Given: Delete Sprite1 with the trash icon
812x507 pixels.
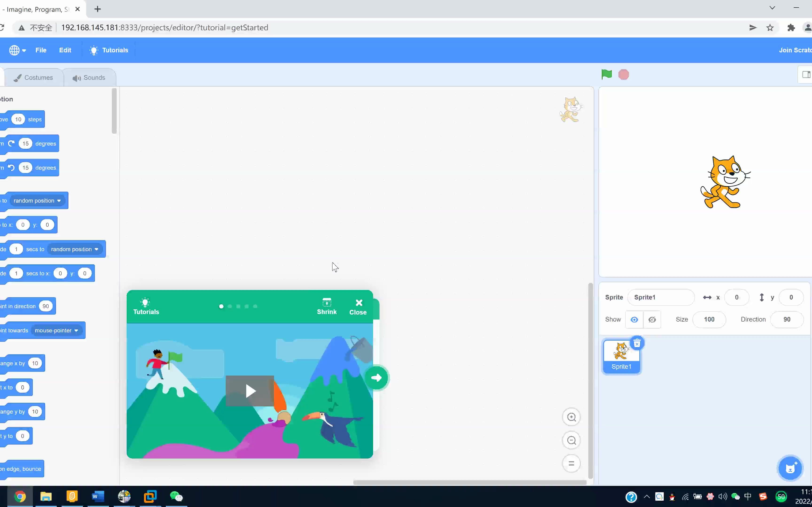Looking at the screenshot, I should (x=637, y=343).
